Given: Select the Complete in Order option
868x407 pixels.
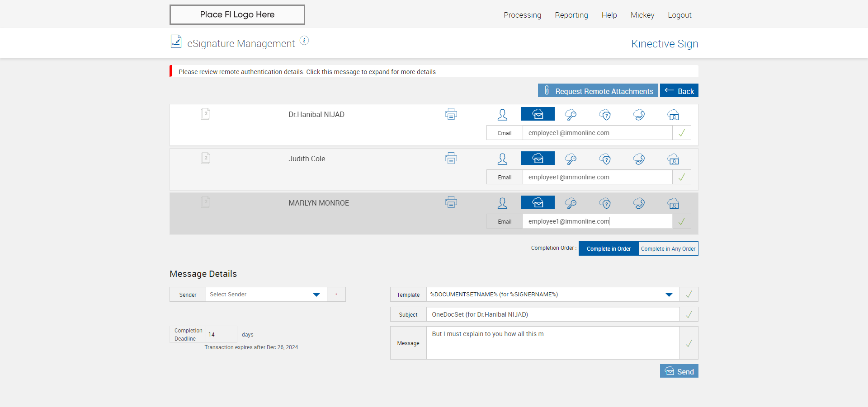Looking at the screenshot, I should pyautogui.click(x=609, y=249).
